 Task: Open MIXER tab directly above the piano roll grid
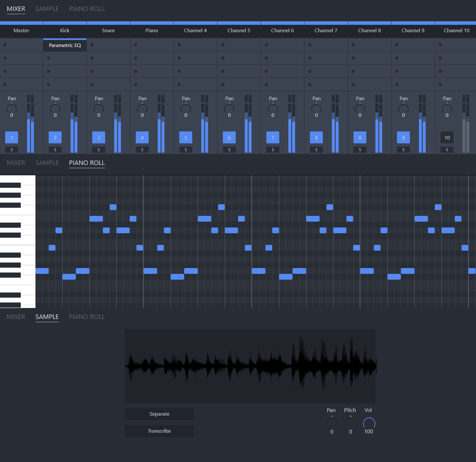click(16, 163)
